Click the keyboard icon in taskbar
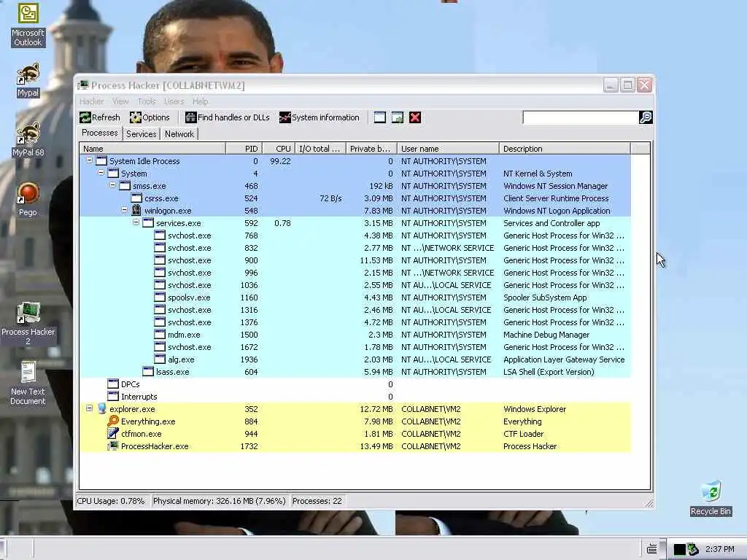Viewport: 747px width, 560px height. [651, 549]
